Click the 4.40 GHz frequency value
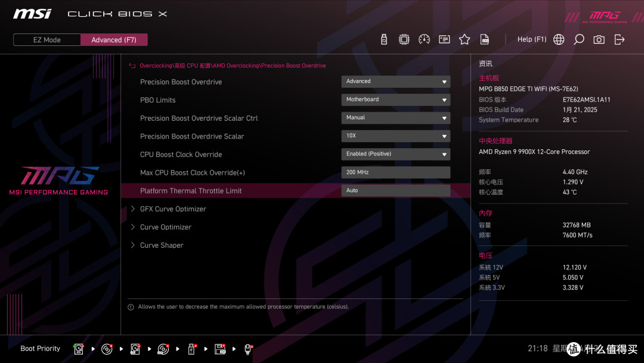Screen dimensions: 644x363 tap(575, 172)
